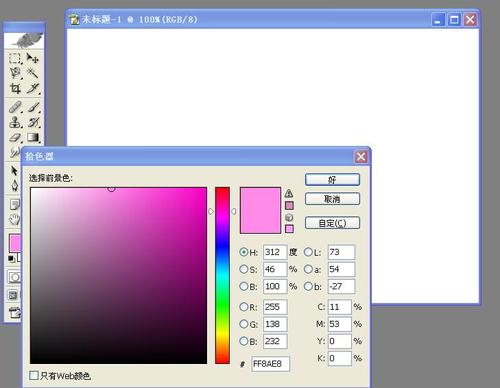This screenshot has width=500, height=388.
Task: Click inside the large color field
Action: coord(118,275)
